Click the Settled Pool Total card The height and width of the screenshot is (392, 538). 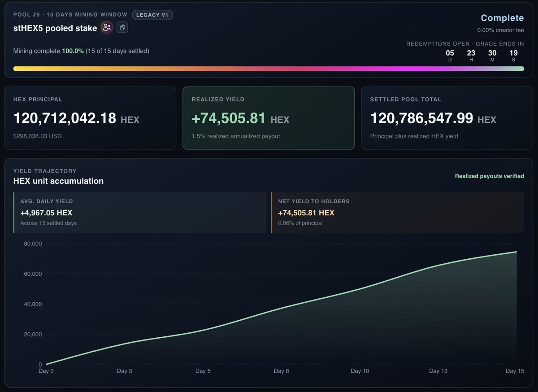[x=447, y=118]
